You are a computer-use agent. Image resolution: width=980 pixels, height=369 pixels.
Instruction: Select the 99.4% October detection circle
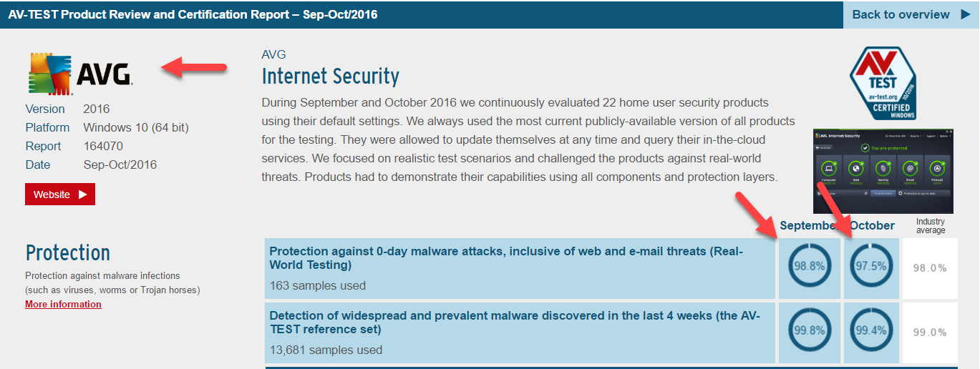pyautogui.click(x=871, y=331)
